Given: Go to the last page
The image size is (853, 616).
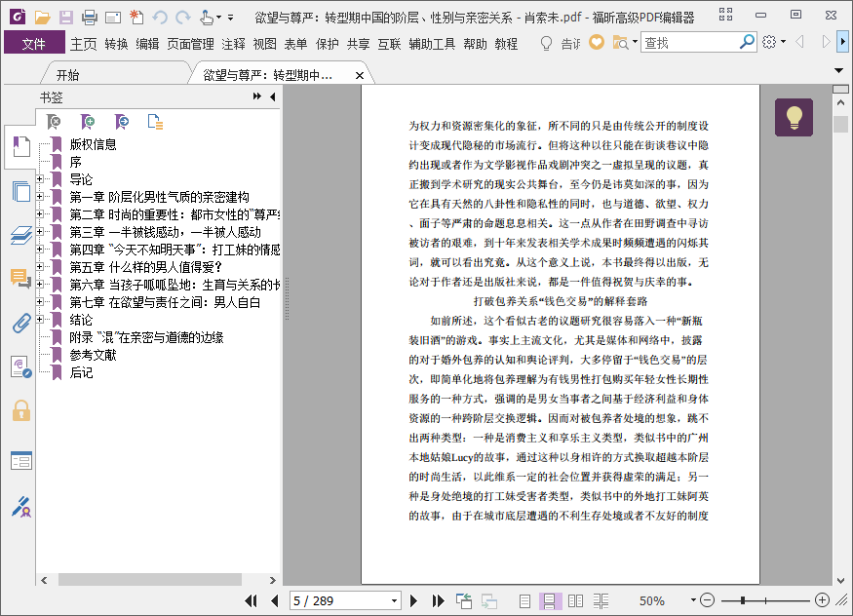Looking at the screenshot, I should click(x=438, y=600).
